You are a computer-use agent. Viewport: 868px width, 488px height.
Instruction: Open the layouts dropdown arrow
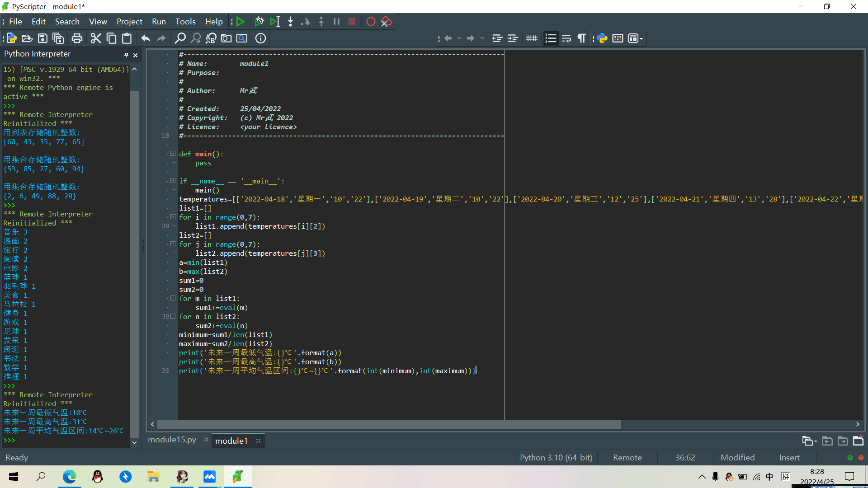point(642,38)
